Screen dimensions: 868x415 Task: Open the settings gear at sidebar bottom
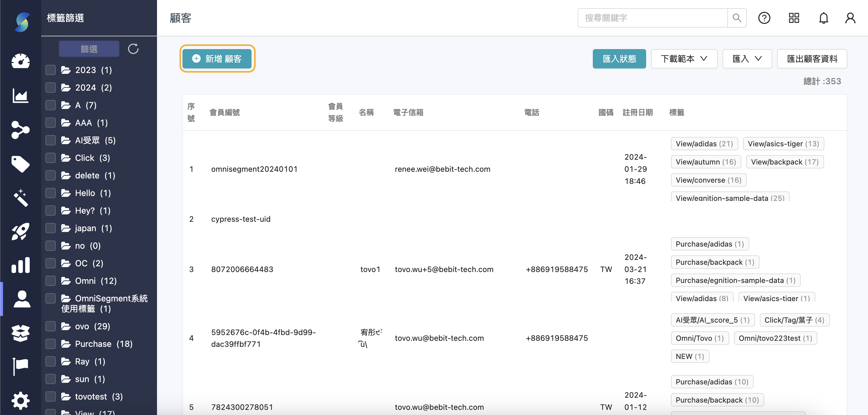(21, 400)
